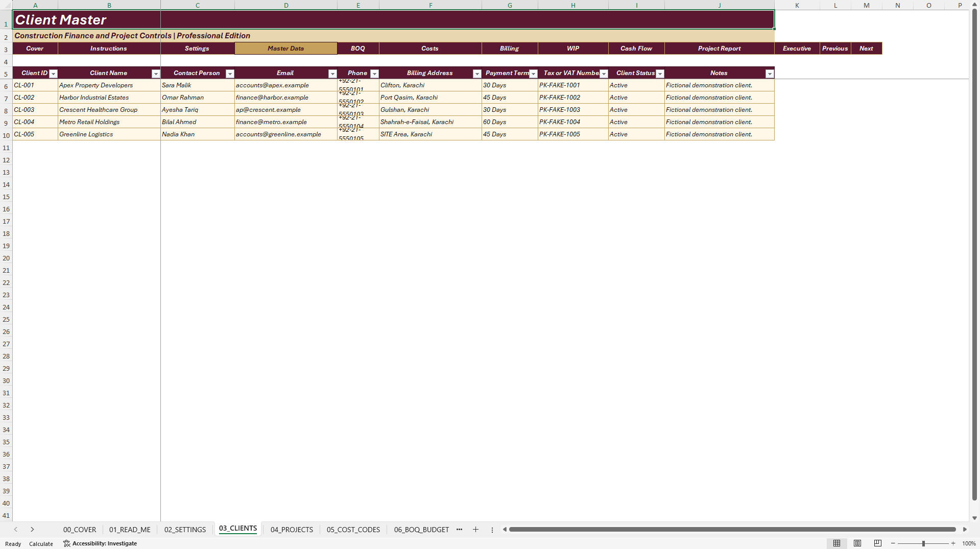Click vertical scrollbar up arrow

pyautogui.click(x=974, y=5)
